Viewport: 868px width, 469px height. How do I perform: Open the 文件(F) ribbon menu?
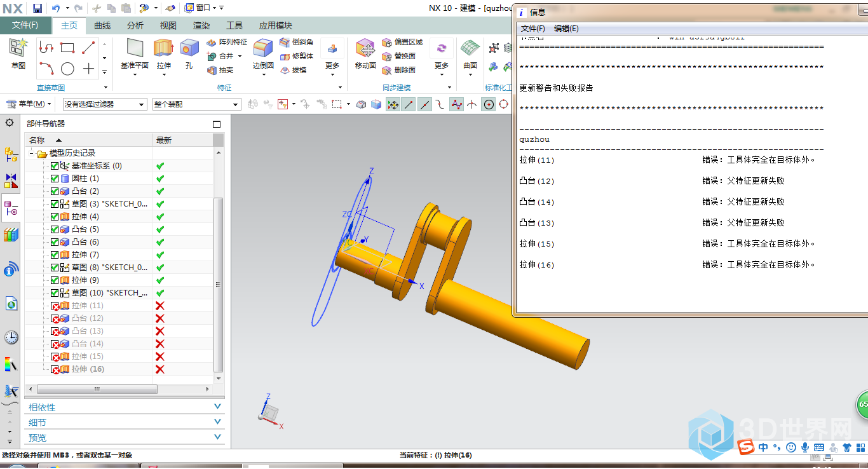point(25,25)
